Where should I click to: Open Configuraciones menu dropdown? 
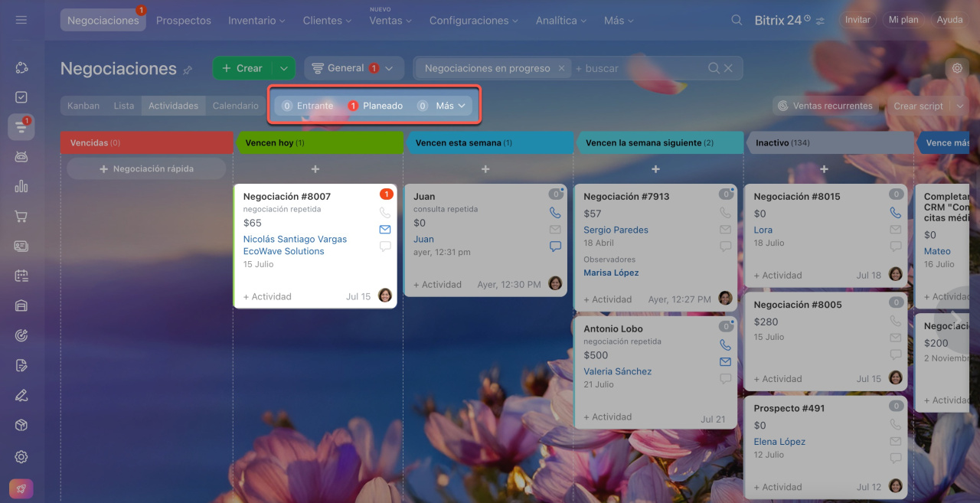click(475, 21)
